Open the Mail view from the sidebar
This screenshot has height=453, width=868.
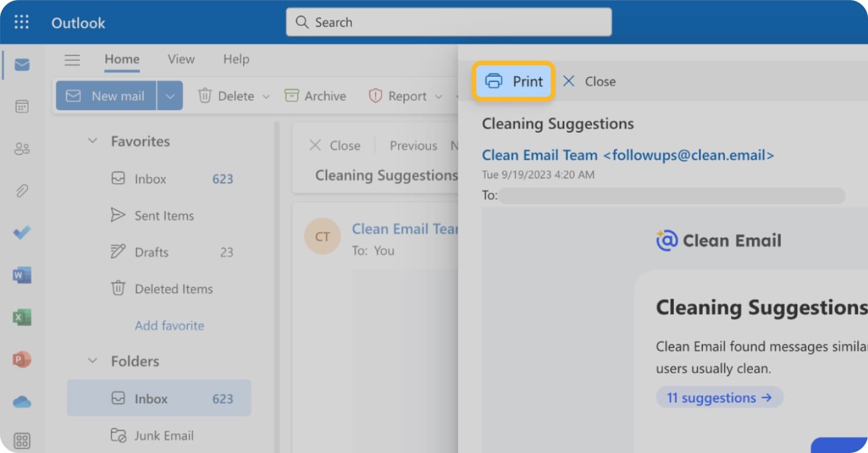pos(22,65)
